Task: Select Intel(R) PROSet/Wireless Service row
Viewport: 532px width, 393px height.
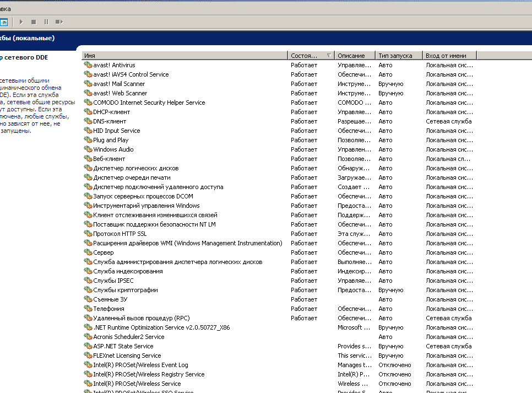Action: pos(137,384)
